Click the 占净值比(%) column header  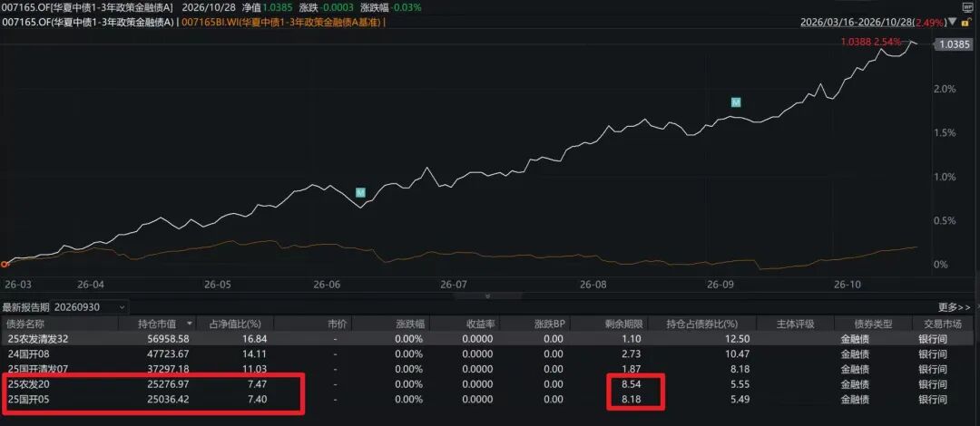[235, 324]
